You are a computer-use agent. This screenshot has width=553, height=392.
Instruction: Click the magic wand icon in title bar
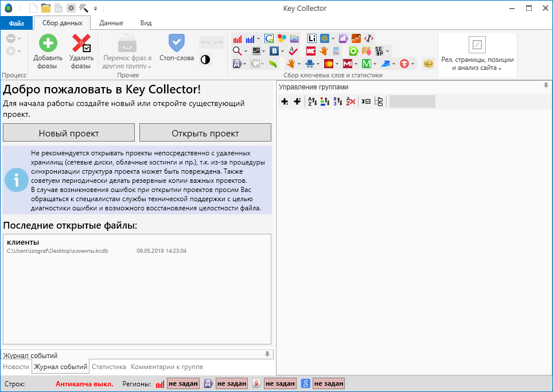[x=84, y=8]
